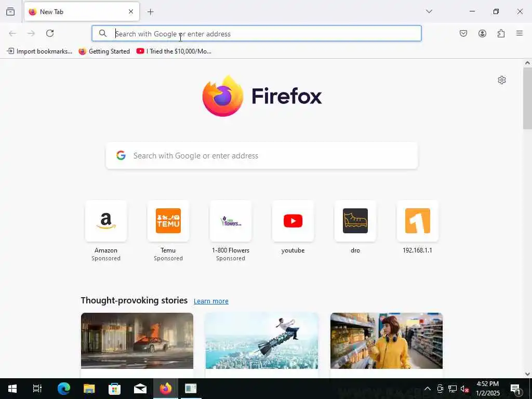Open the new tab personalize gear icon

pos(502,80)
